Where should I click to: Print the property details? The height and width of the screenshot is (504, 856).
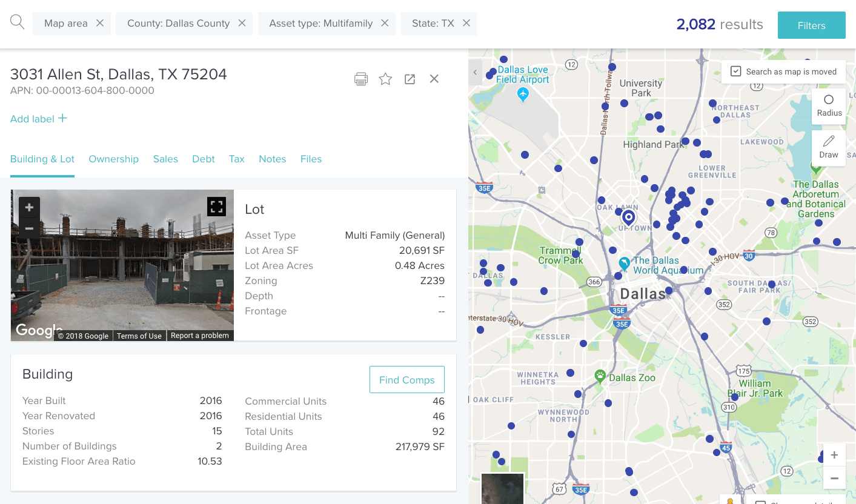tap(361, 79)
